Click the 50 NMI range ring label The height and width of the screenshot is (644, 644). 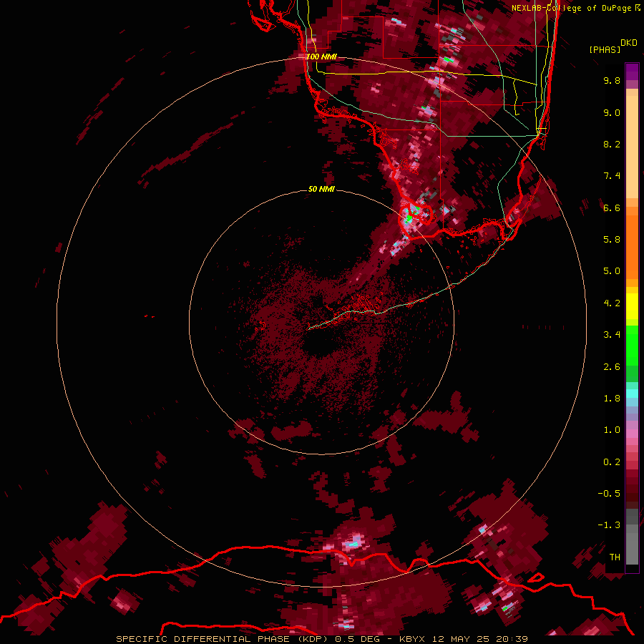pos(321,189)
